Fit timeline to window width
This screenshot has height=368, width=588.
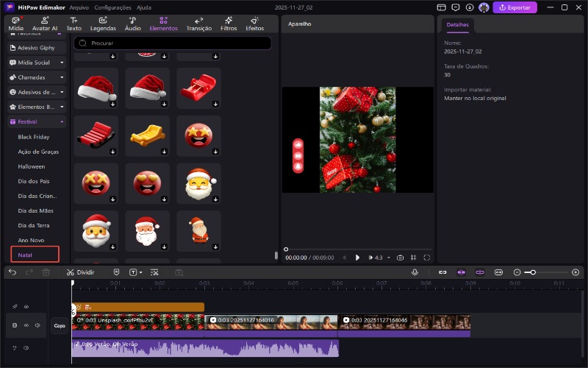tap(498, 272)
